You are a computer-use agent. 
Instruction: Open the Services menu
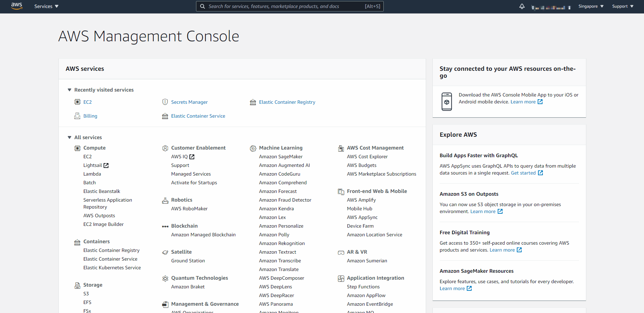click(46, 6)
